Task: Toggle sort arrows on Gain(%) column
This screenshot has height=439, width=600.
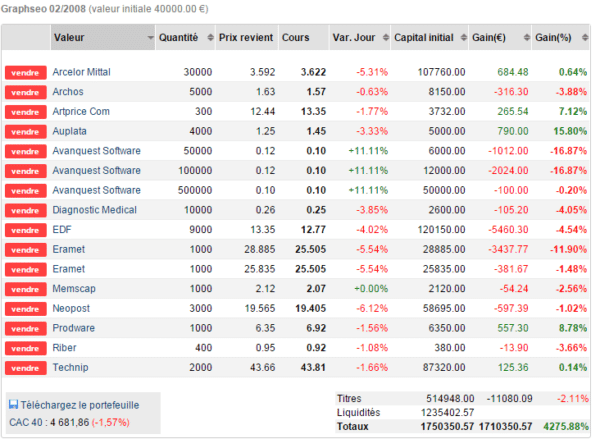Action: 585,38
